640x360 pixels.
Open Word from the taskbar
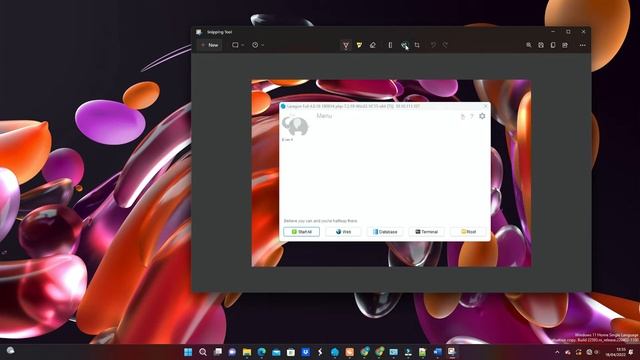coord(437,352)
